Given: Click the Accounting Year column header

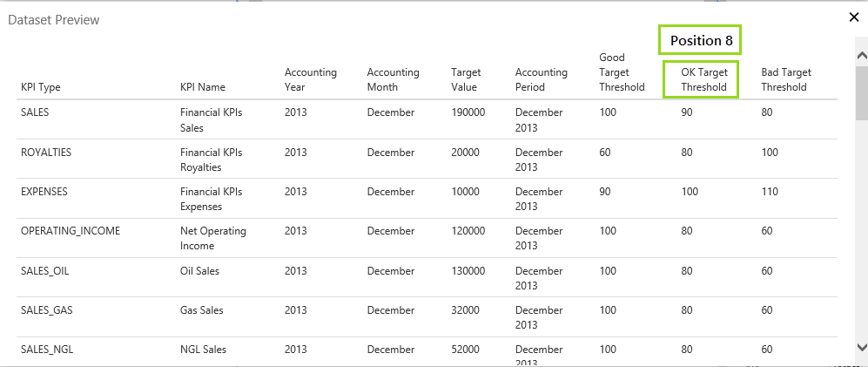Looking at the screenshot, I should (x=310, y=79).
